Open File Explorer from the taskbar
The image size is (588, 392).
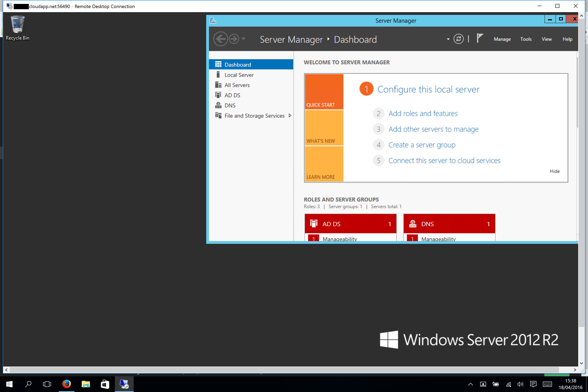pyautogui.click(x=86, y=384)
